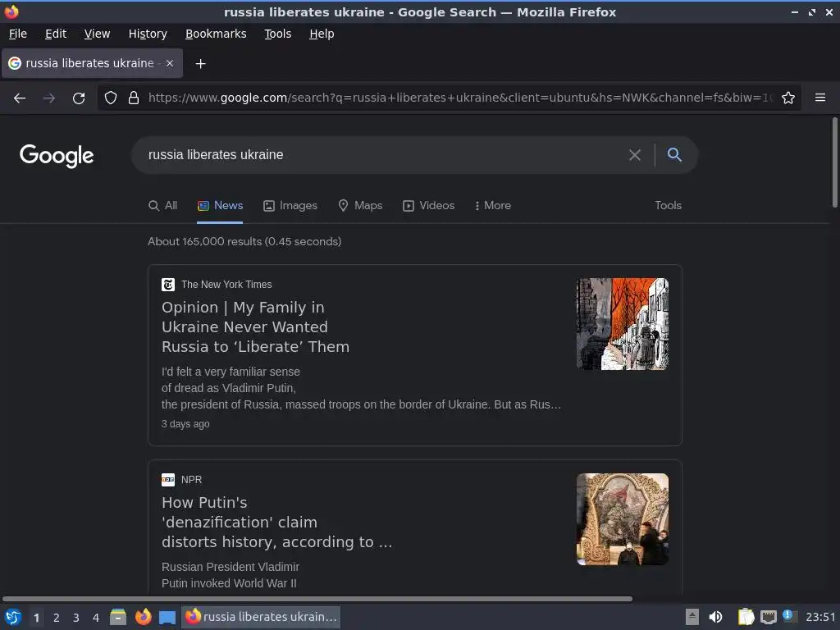Click the Firefox icon in title bar
The width and height of the screenshot is (840, 630).
pos(11,11)
